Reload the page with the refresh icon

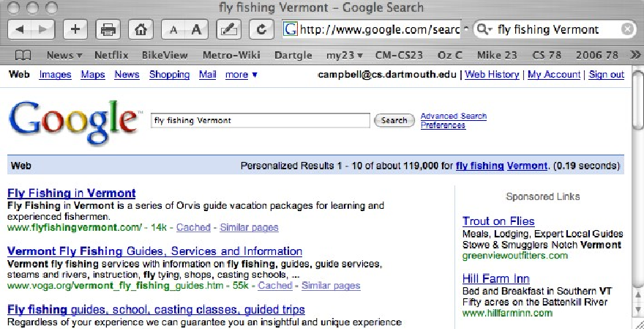[261, 29]
